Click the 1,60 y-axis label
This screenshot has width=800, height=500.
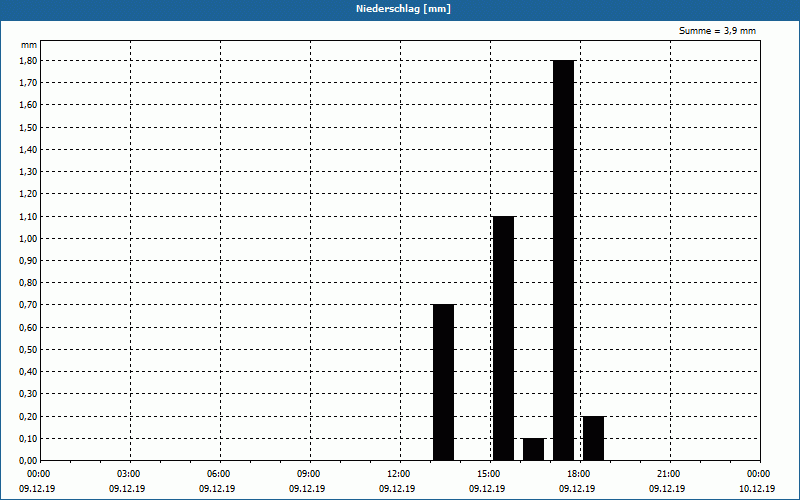(x=28, y=105)
